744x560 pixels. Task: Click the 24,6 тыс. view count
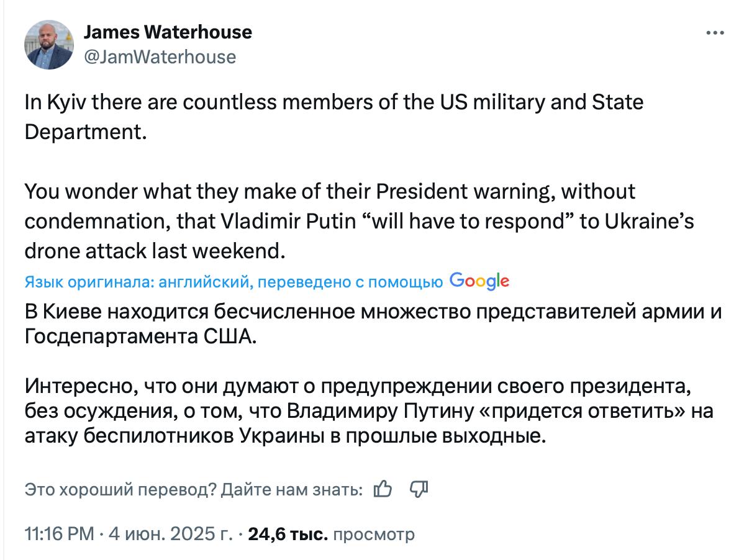coord(288,534)
